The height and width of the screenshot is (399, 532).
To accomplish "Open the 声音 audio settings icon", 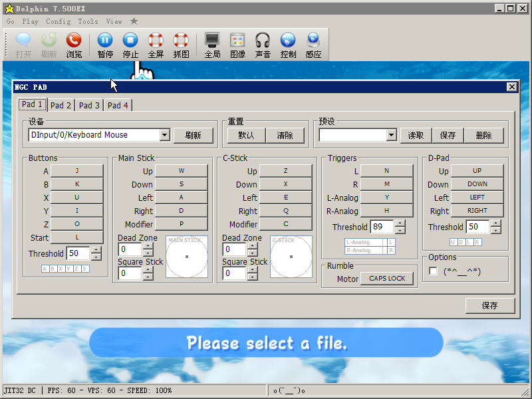I will (263, 45).
